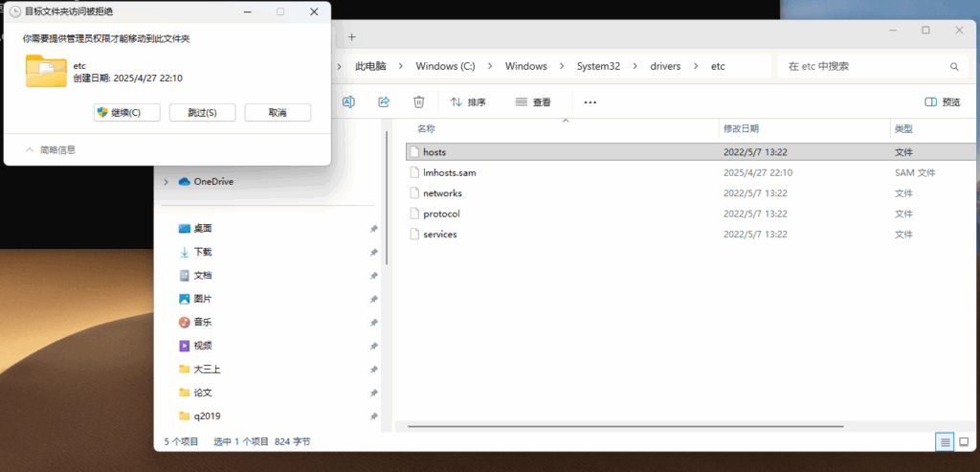
Task: Click the 在 etc 中搜索 search box
Action: click(x=861, y=67)
